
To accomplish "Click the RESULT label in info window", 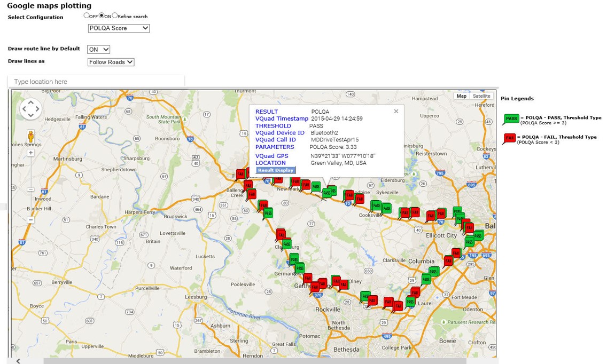I will [267, 112].
